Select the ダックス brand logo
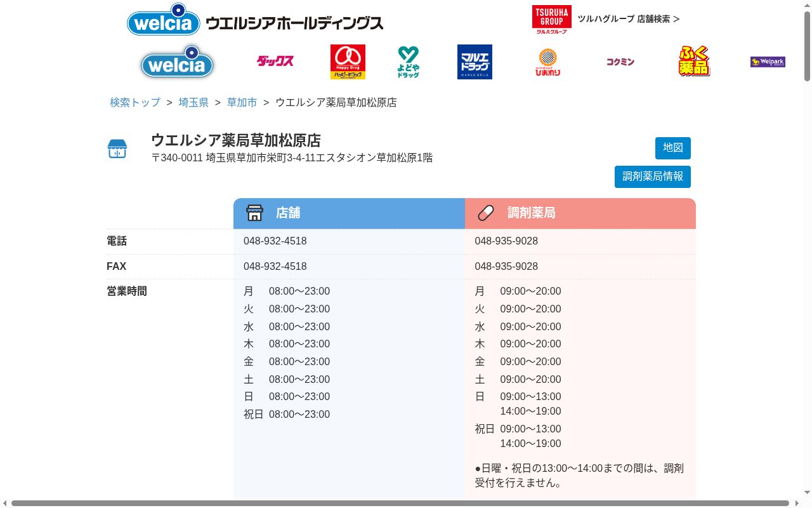This screenshot has width=812, height=508. tap(275, 62)
